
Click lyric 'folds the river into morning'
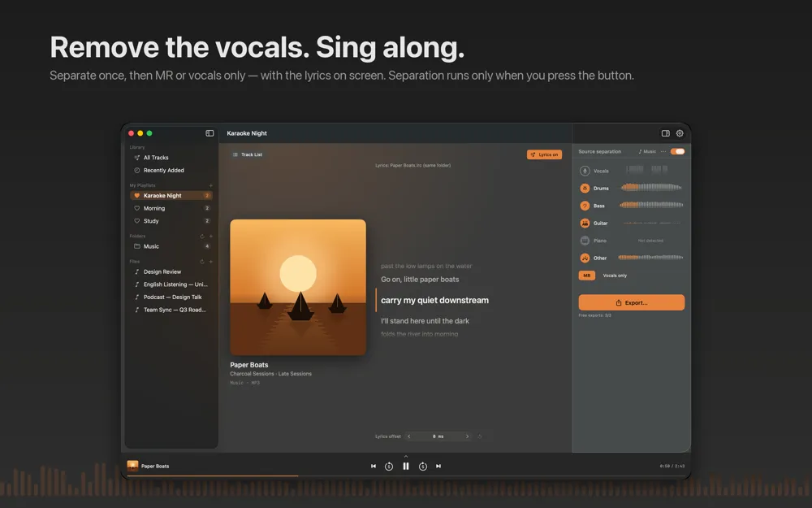pos(420,334)
